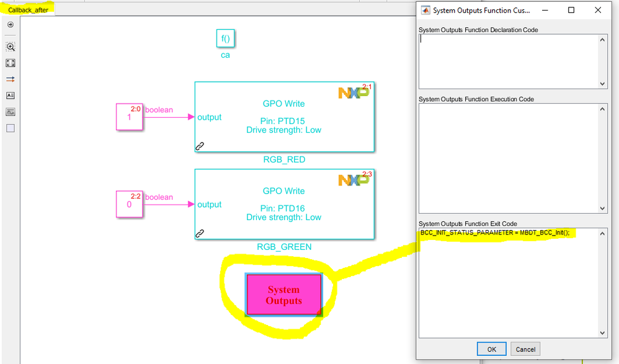Click the 'boolean' signal label for constant 1
619x364 pixels.
(x=159, y=110)
